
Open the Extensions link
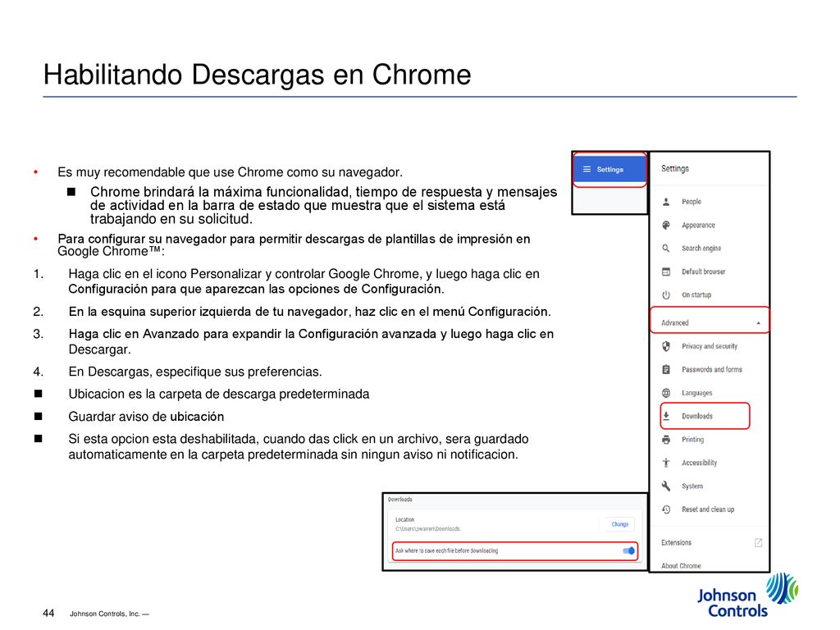(676, 543)
